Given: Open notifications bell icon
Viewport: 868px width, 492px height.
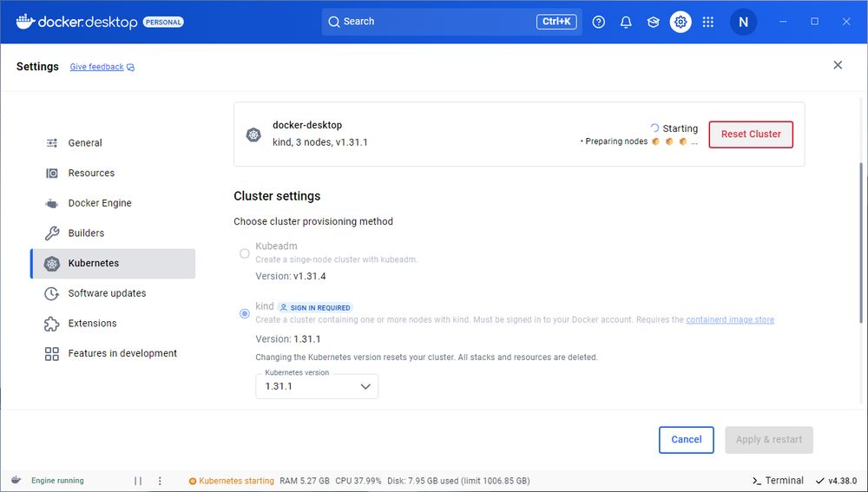Looking at the screenshot, I should (x=626, y=22).
